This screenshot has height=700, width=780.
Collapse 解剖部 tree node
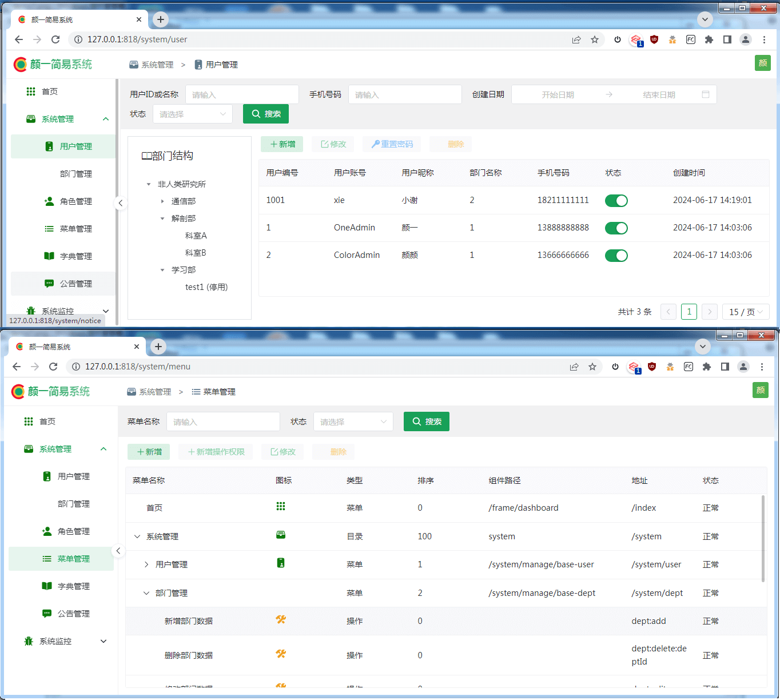pyautogui.click(x=162, y=218)
